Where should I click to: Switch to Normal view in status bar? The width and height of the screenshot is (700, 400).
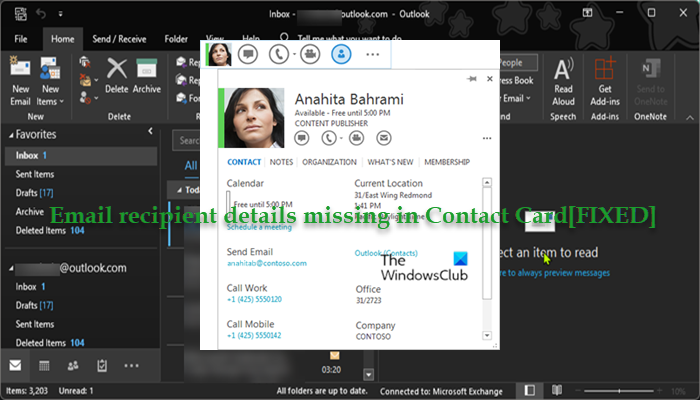pyautogui.click(x=529, y=391)
